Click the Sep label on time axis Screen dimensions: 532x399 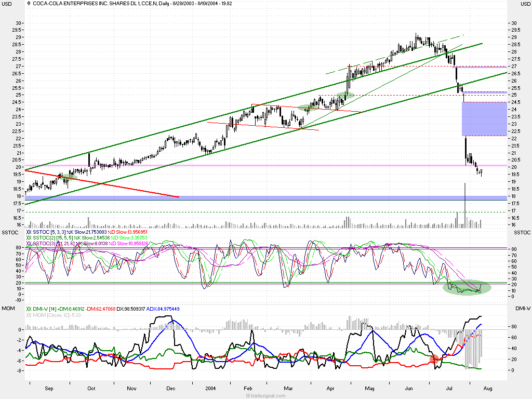pyautogui.click(x=49, y=389)
